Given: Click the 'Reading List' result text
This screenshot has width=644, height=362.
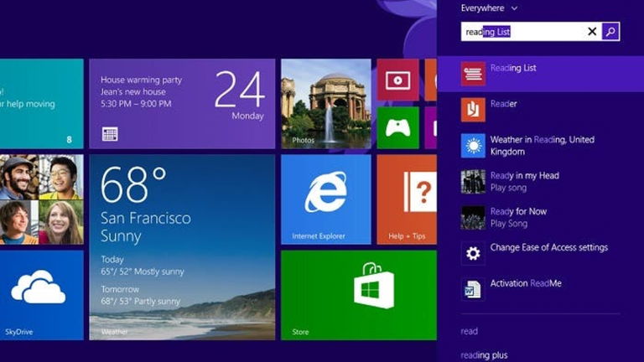Looking at the screenshot, I should pos(513,68).
